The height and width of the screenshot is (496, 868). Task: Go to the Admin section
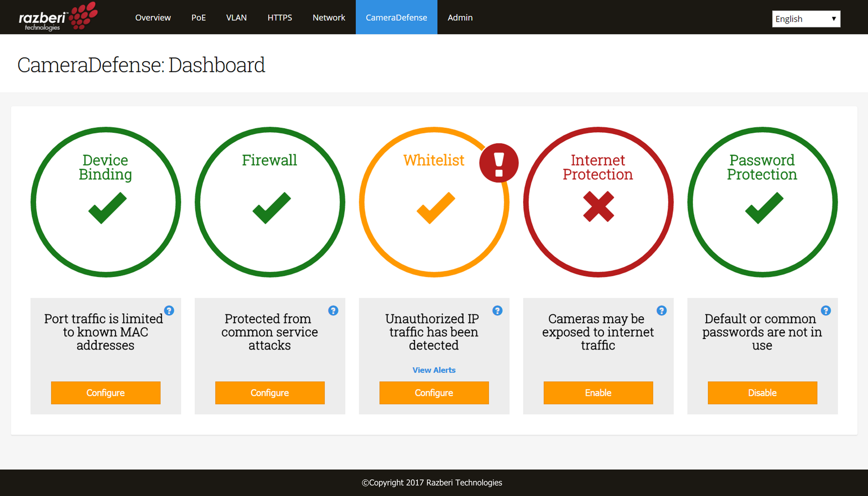point(460,17)
